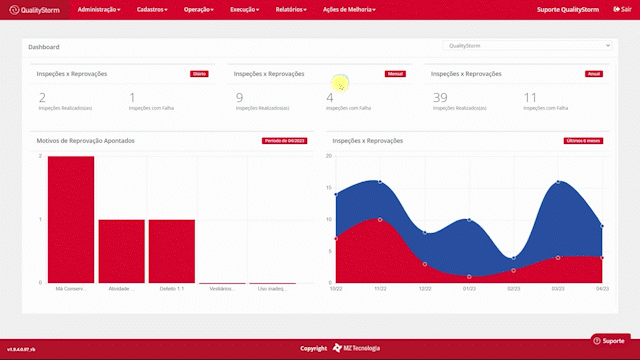Click the 04/23 axis label
This screenshot has height=360, width=640.
pos(602,289)
